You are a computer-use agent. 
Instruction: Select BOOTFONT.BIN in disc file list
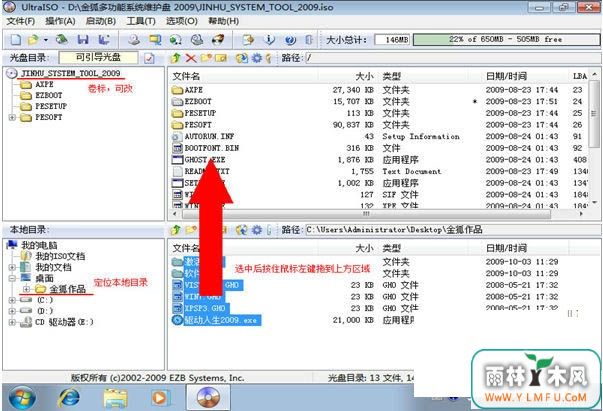click(x=212, y=148)
